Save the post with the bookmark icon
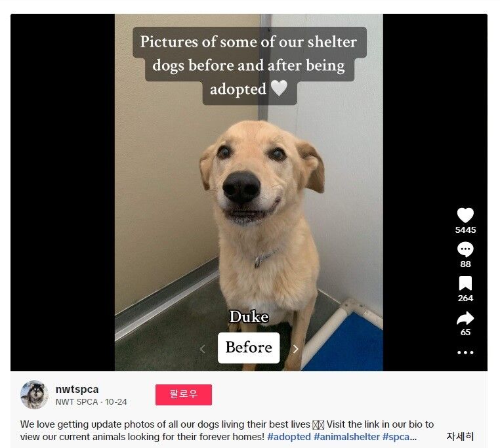The image size is (500, 448). 465,283
